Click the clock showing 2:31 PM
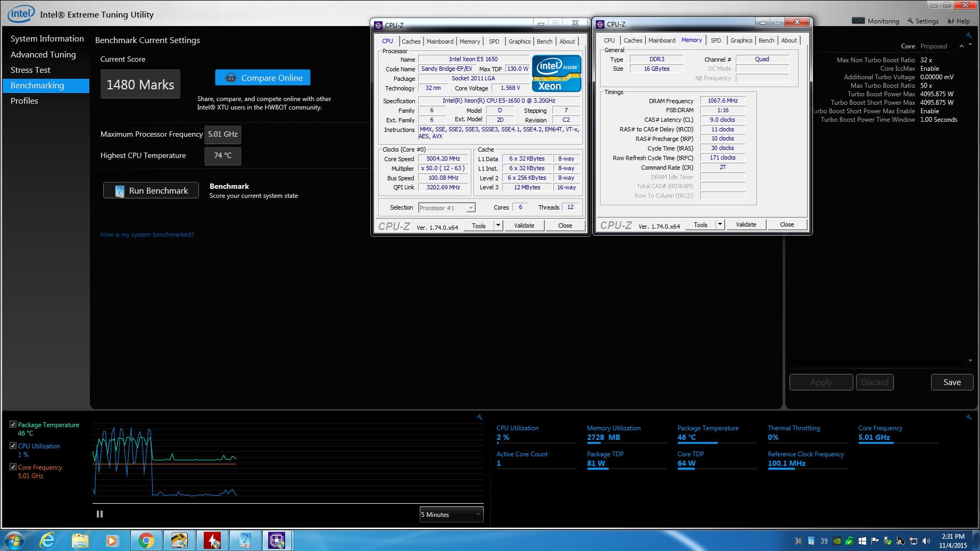980x551 pixels. (953, 541)
